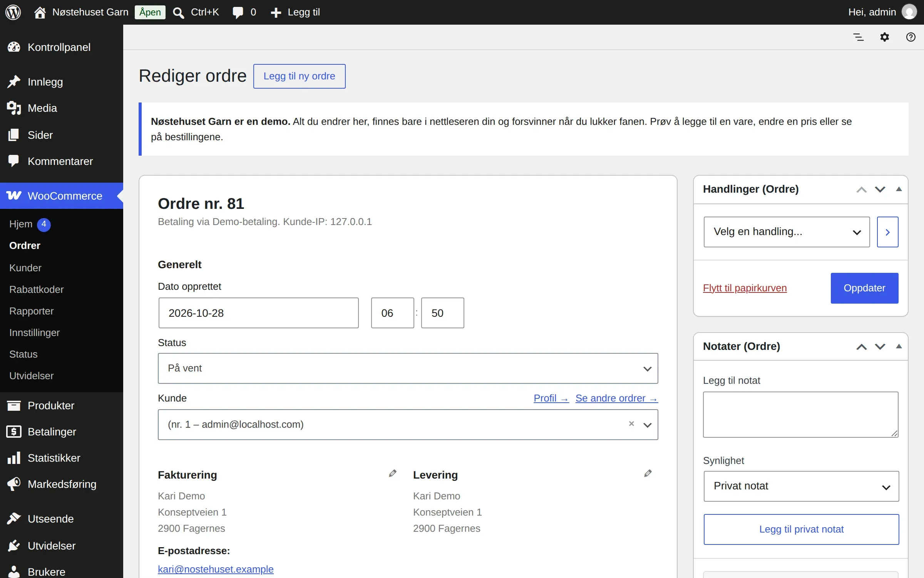
Task: Move Handlinger panel up
Action: coord(862,190)
